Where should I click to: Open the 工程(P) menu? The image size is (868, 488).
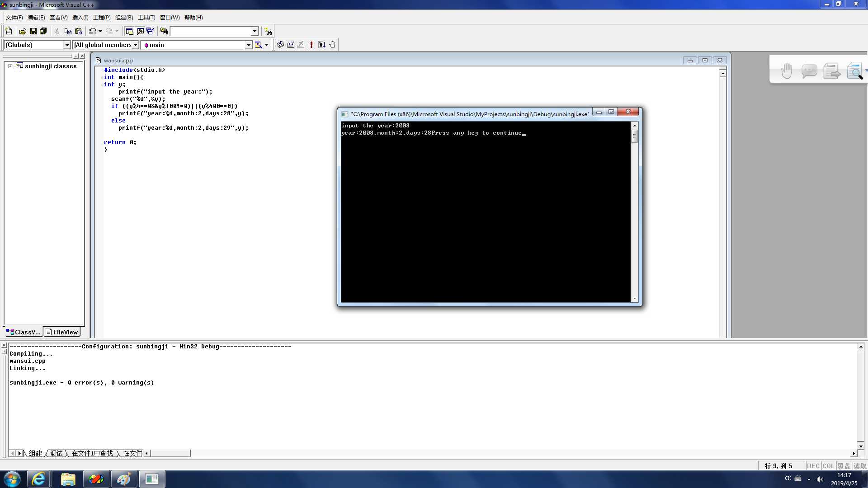[102, 18]
